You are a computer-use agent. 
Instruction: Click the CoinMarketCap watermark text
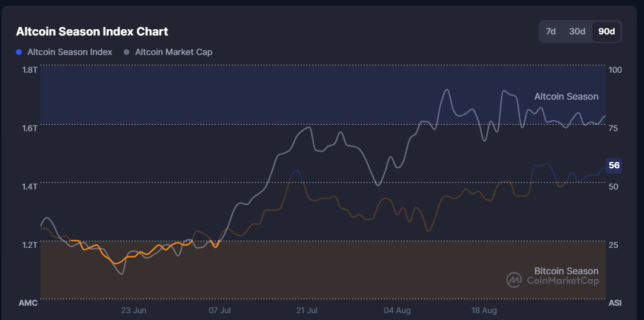562,281
